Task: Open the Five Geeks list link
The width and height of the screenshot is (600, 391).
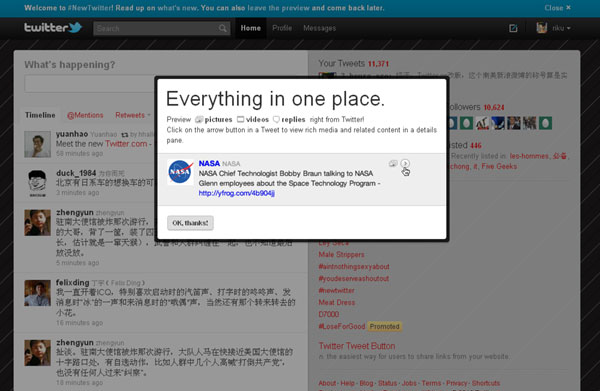Action: coord(499,166)
